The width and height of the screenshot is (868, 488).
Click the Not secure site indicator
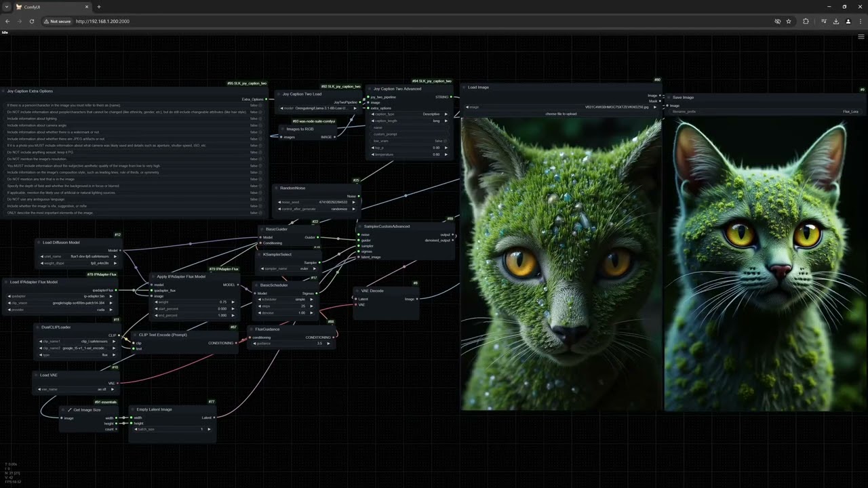pyautogui.click(x=57, y=21)
